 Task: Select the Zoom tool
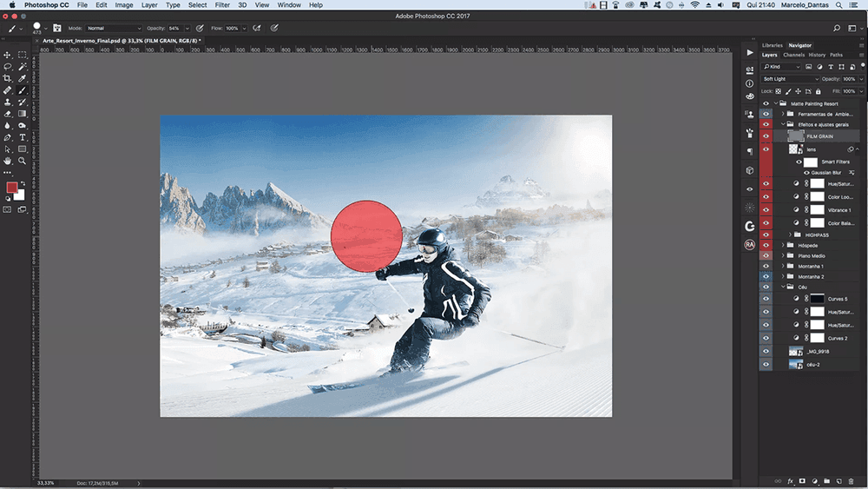(x=22, y=161)
